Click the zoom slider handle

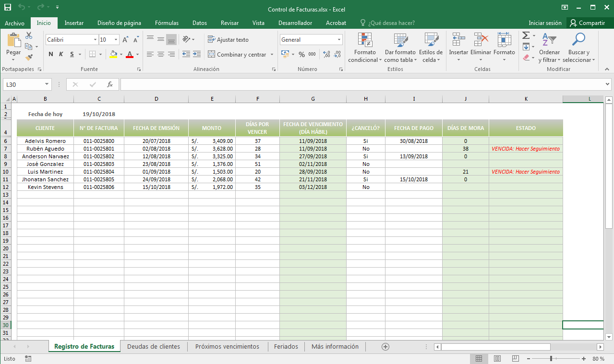(x=551, y=359)
